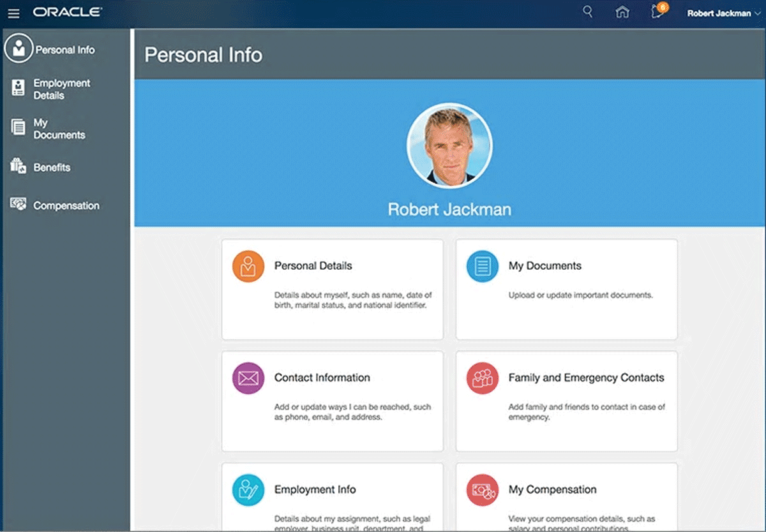Click "Add family and friends to contact" description
Viewport: 766px width, 532px height.
tap(587, 412)
